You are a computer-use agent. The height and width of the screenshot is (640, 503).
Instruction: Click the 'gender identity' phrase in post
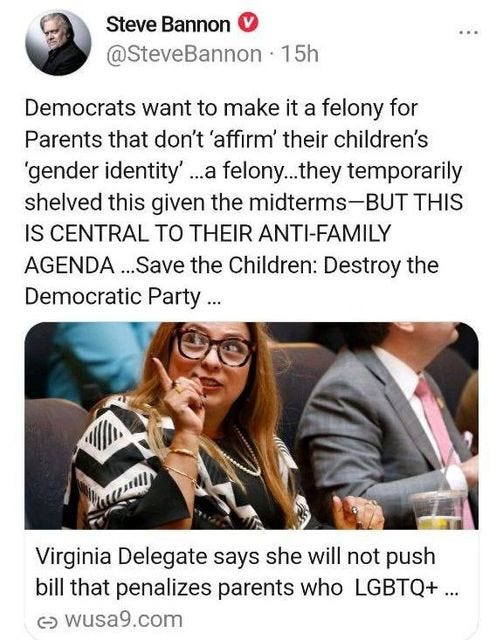[x=104, y=171]
